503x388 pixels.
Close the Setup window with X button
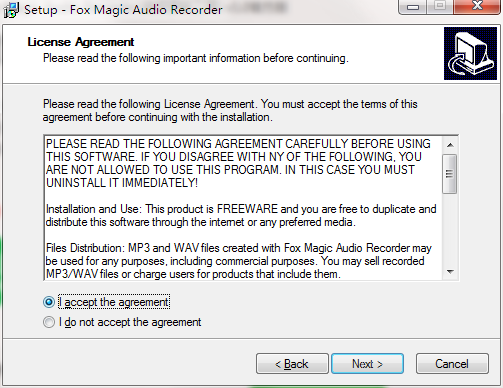tap(477, 6)
